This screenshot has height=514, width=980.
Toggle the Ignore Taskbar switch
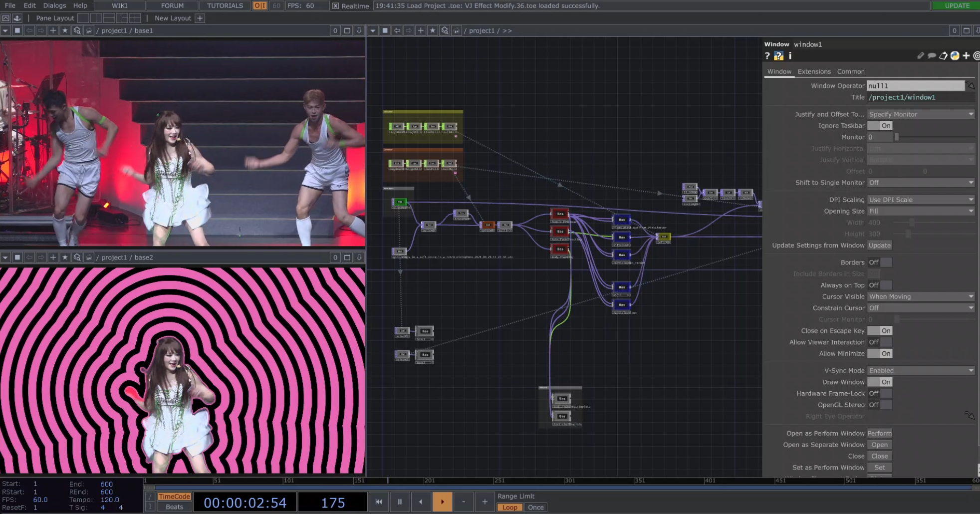pos(880,126)
